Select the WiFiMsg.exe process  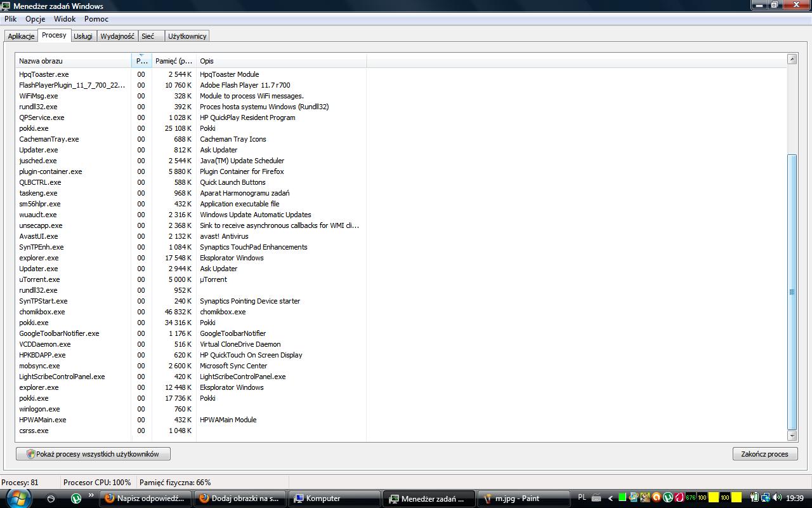point(191,96)
